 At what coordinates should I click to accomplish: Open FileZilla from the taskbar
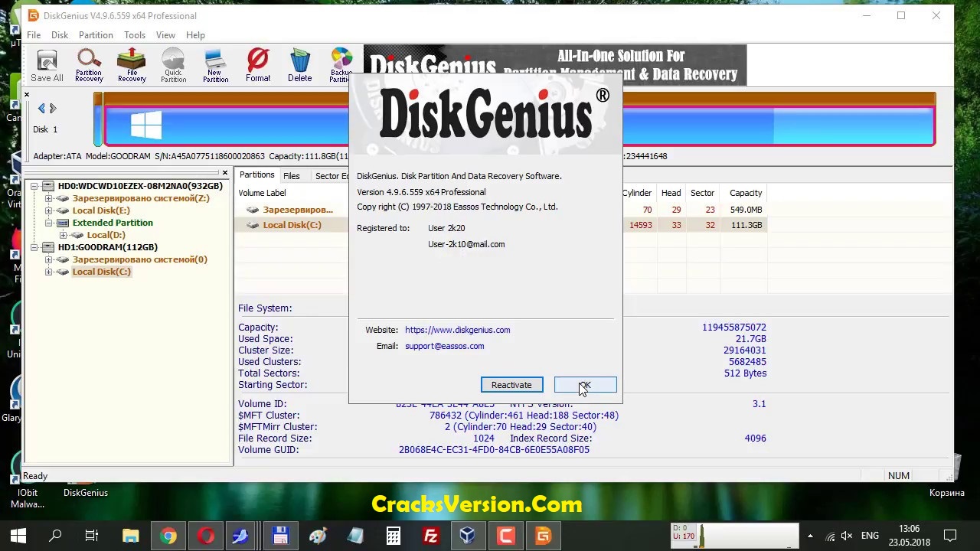pos(430,536)
